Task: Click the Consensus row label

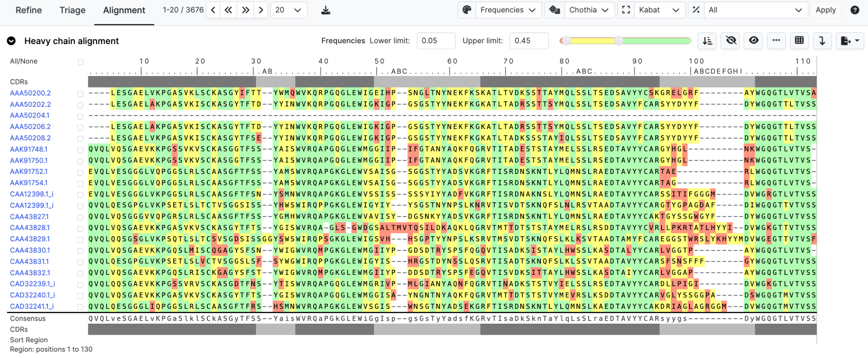Action: [28, 319]
